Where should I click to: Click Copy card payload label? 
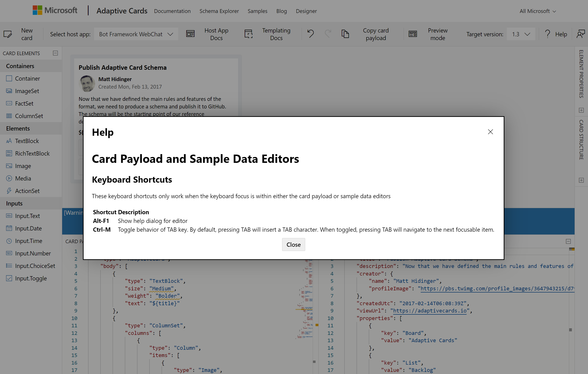coord(376,34)
